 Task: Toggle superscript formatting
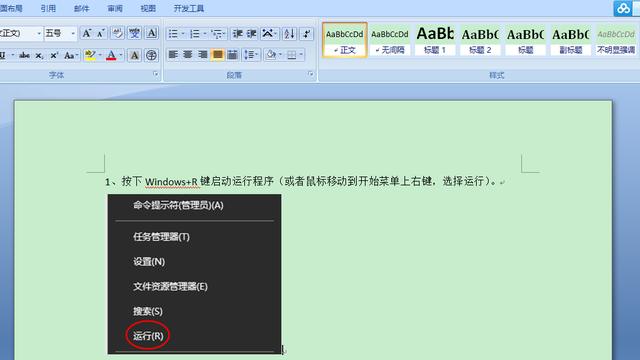(54, 55)
